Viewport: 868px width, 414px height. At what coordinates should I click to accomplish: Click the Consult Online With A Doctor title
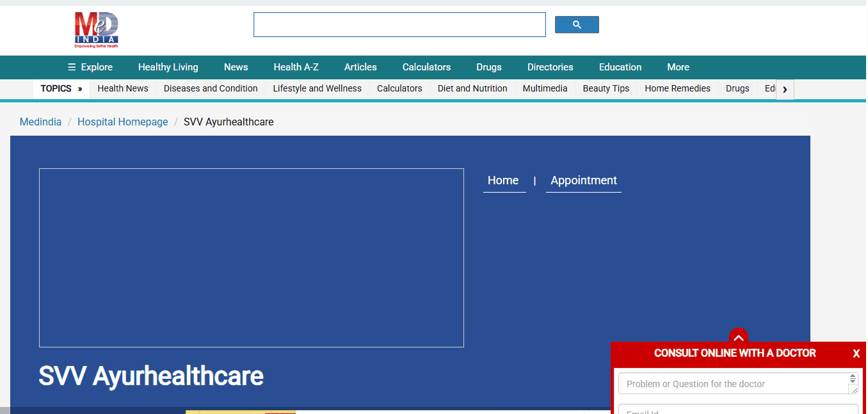tap(735, 353)
